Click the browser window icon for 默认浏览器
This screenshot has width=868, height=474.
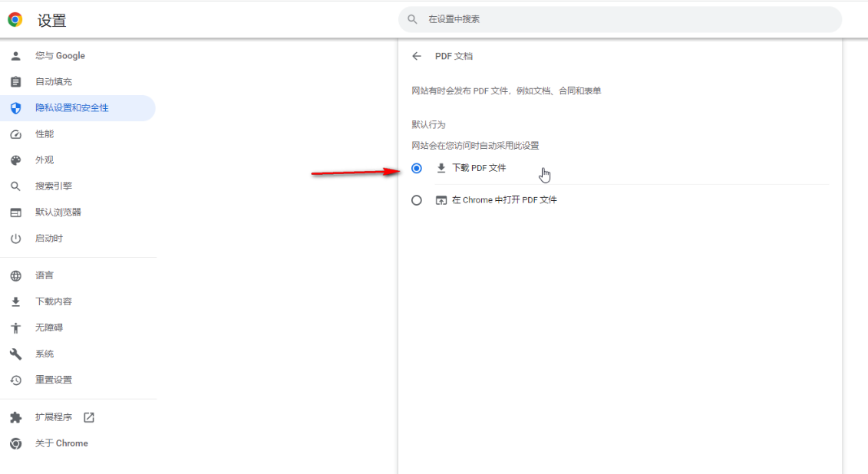tap(15, 212)
